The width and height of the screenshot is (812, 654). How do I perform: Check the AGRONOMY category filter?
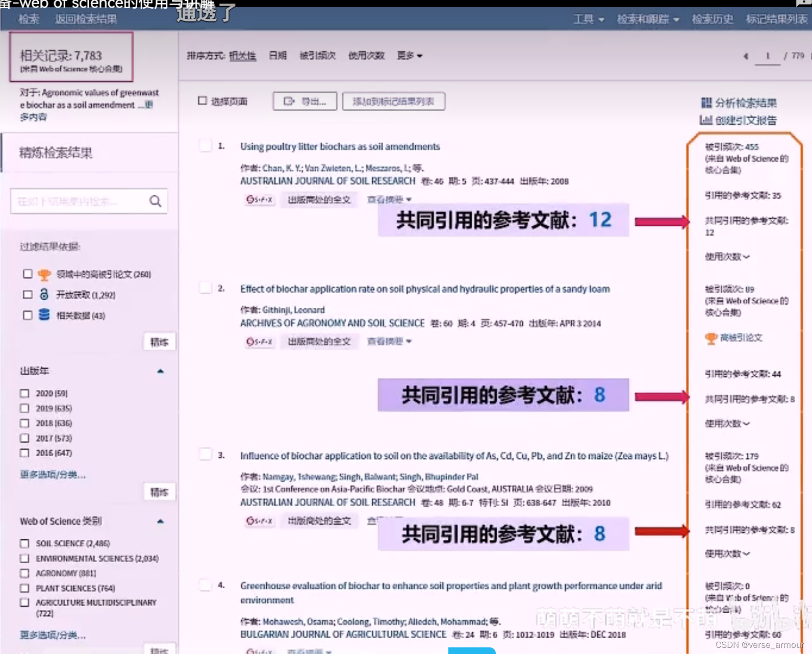(x=24, y=573)
